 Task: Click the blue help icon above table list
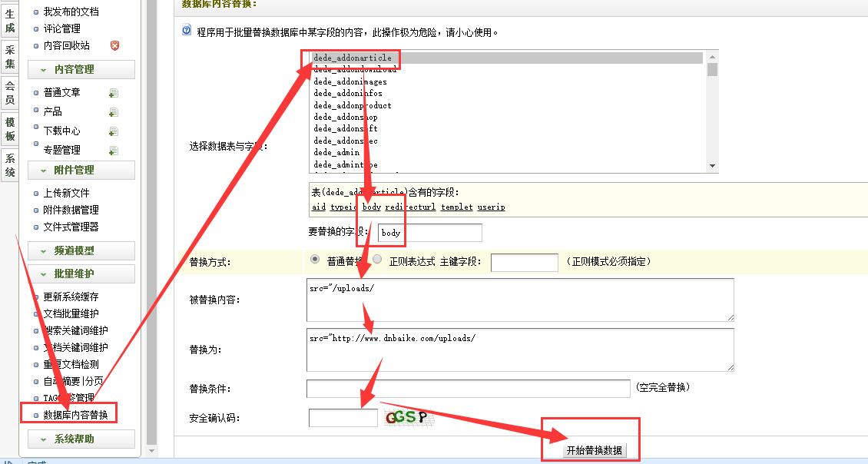click(187, 31)
